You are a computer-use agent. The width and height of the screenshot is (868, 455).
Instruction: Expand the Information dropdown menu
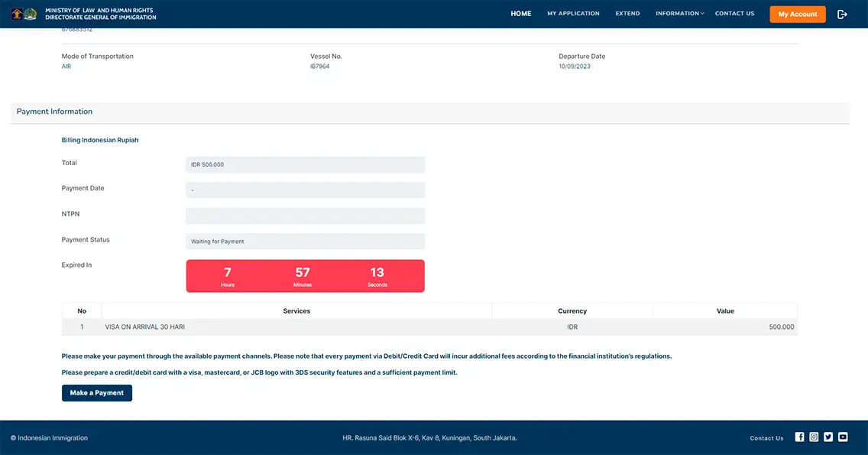pyautogui.click(x=679, y=14)
